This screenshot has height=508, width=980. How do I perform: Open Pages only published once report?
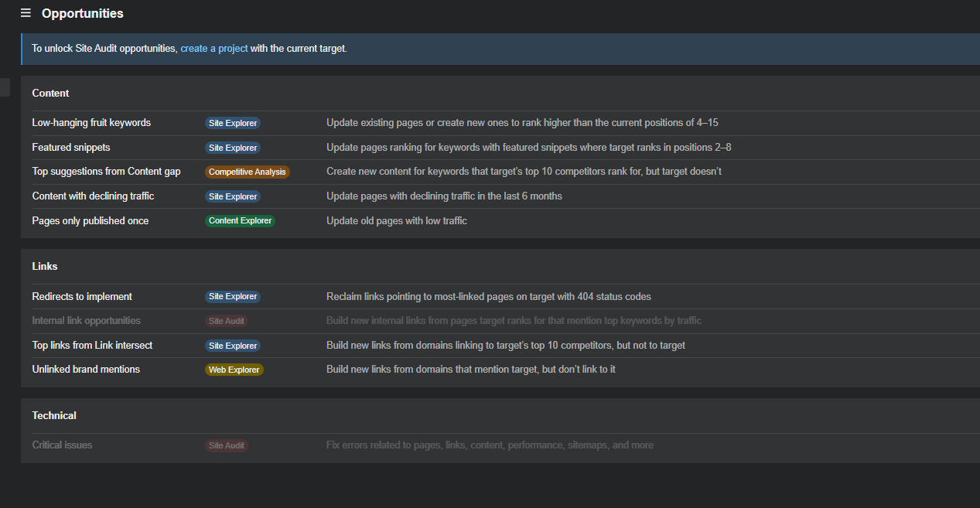[90, 221]
